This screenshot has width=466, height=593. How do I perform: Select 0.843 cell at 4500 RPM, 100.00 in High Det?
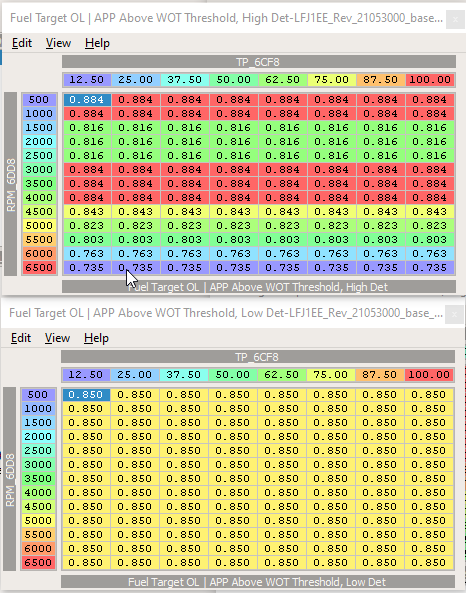pyautogui.click(x=430, y=211)
